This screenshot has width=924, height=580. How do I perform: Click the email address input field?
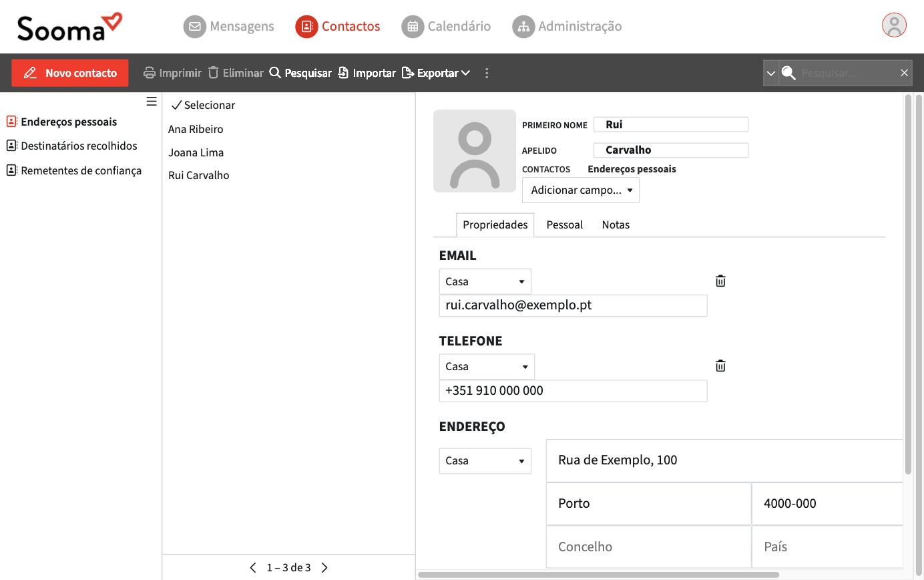point(573,305)
